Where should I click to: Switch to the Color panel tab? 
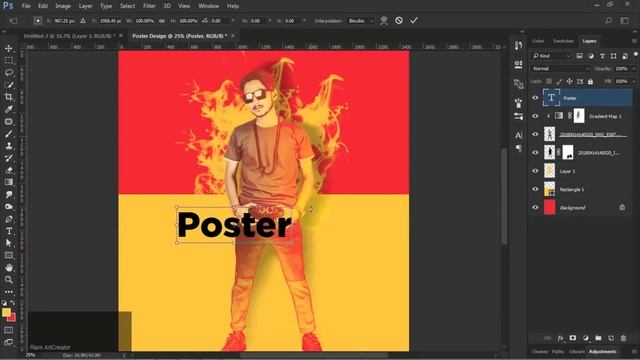coord(538,41)
